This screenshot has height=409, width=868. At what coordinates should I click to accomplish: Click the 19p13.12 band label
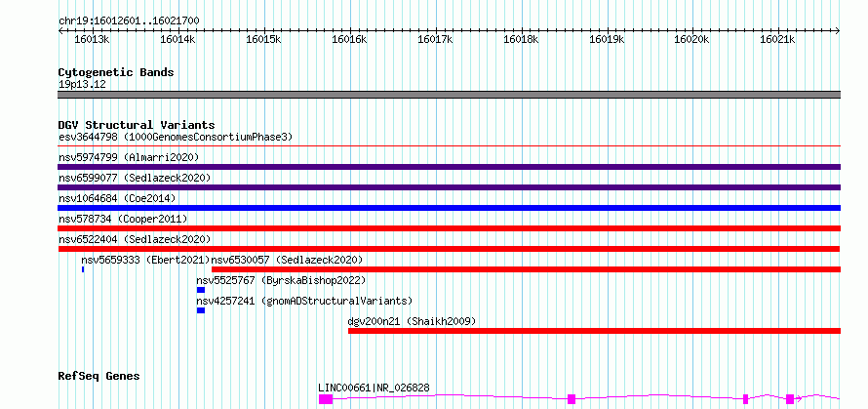coord(82,84)
